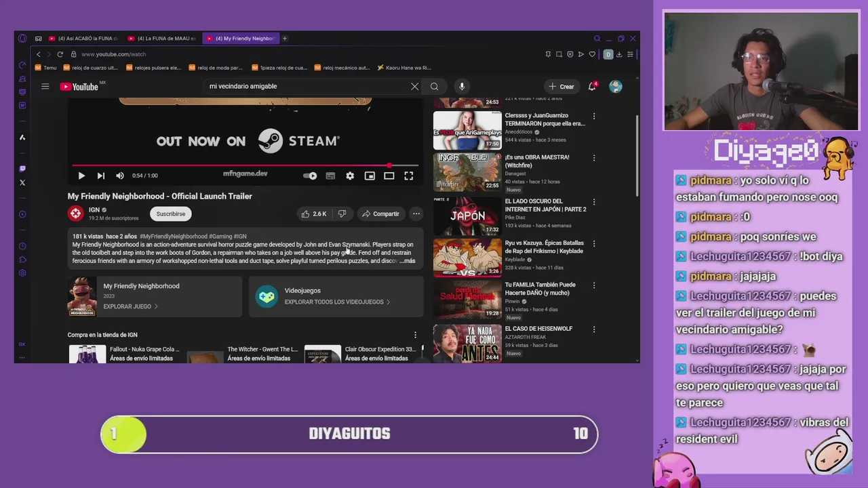Viewport: 868px width, 488px height.
Task: Open the video player settings gear
Action: (x=350, y=176)
